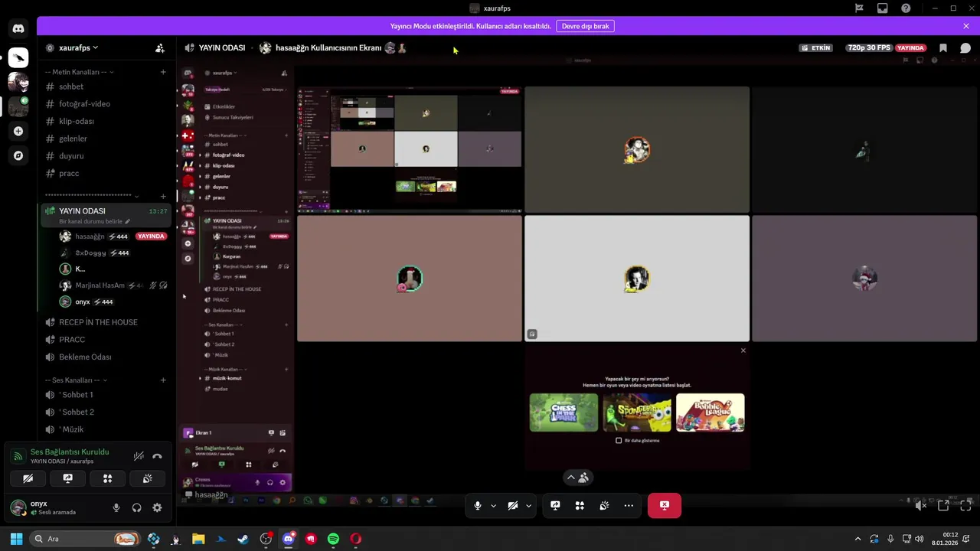Click 'Bir kanal durumu belirle' status link

95,221
